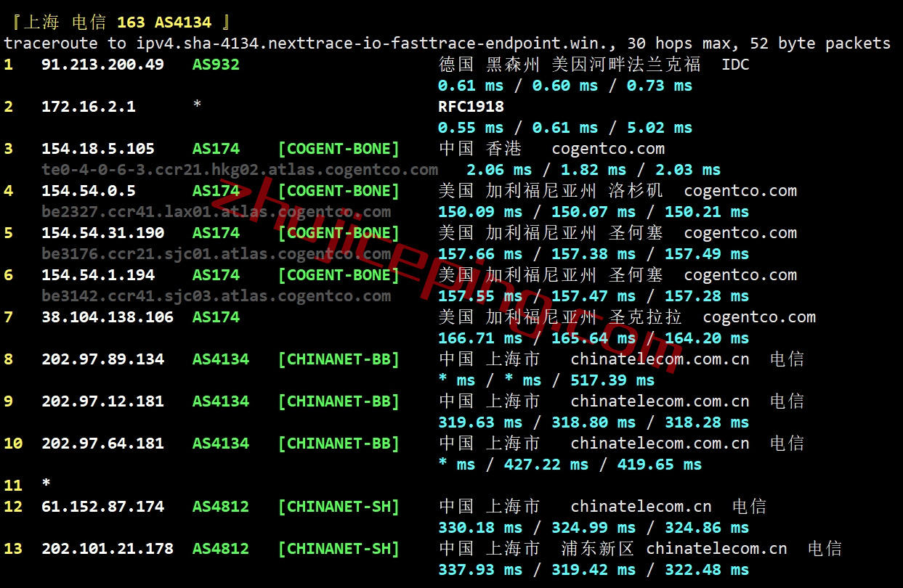Click hostname be3142.ccr41.sjc03.atlas.cogentco.com
The width and height of the screenshot is (903, 588).
pyautogui.click(x=216, y=296)
